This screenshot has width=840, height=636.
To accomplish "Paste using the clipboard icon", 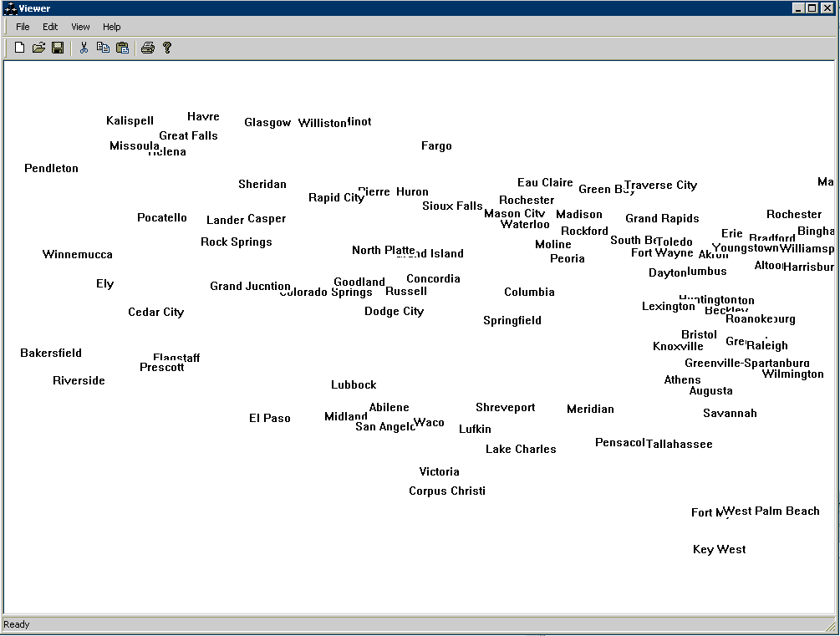I will 122,48.
